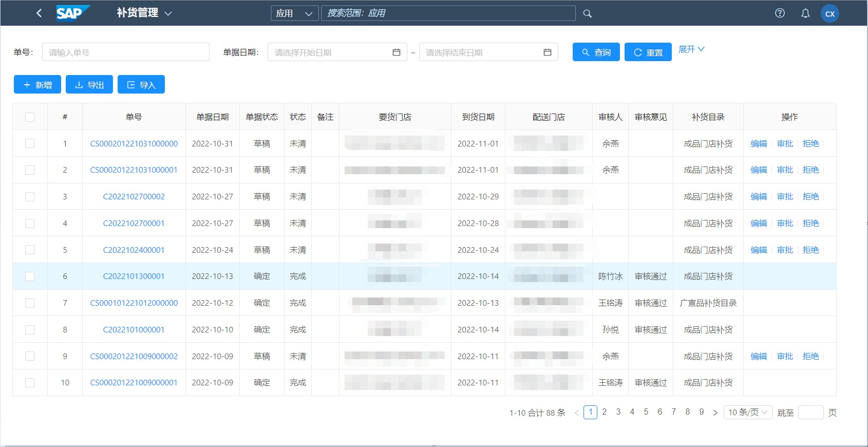
Task: Focus the 跳至 page jump input
Action: [811, 412]
